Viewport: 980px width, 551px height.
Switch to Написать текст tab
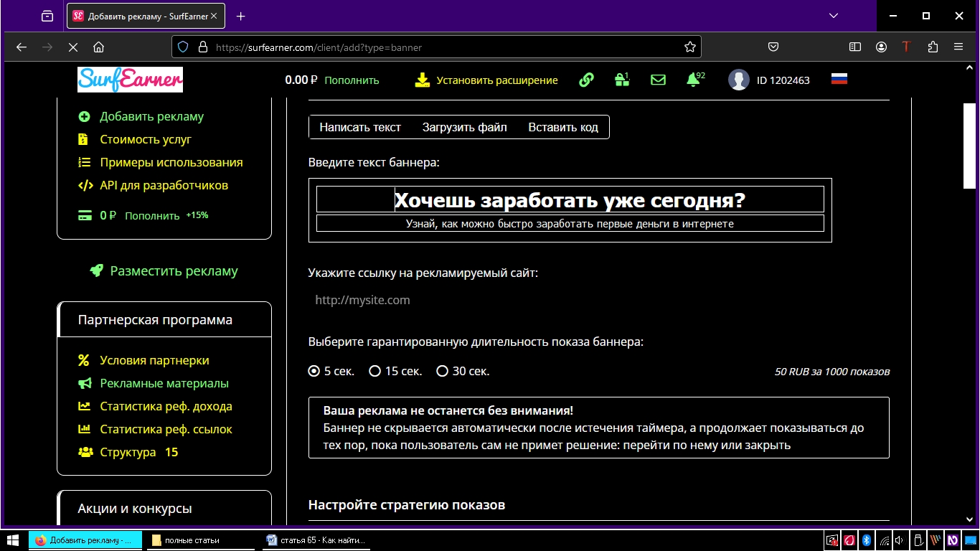(360, 127)
